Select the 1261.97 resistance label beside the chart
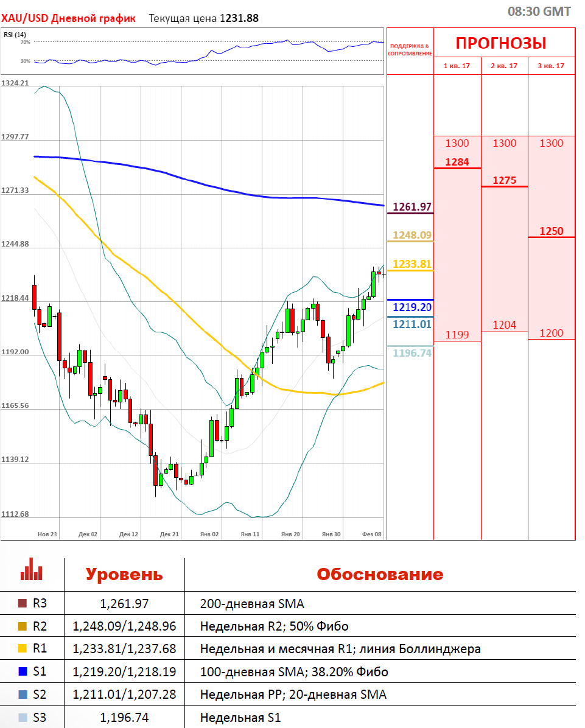Image resolution: width=585 pixels, height=728 pixels. 412,207
